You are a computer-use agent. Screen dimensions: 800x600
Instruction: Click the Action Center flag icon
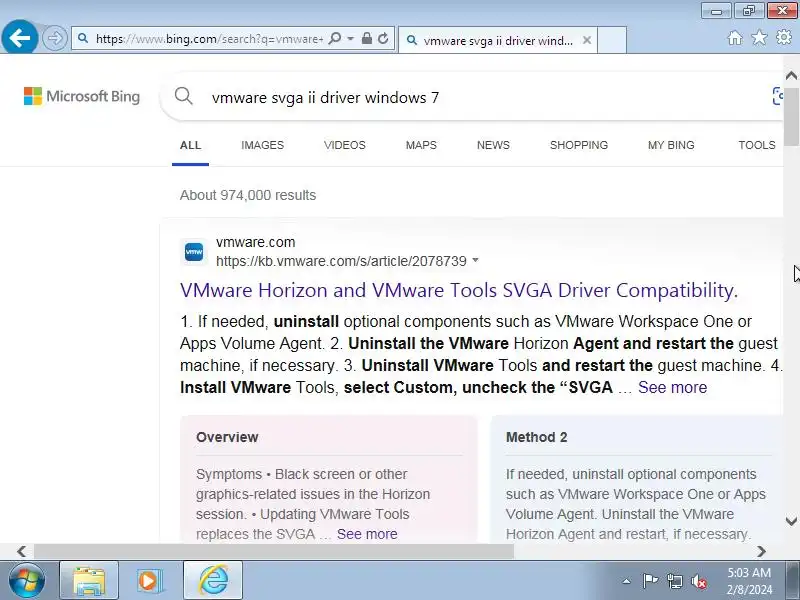click(x=650, y=581)
